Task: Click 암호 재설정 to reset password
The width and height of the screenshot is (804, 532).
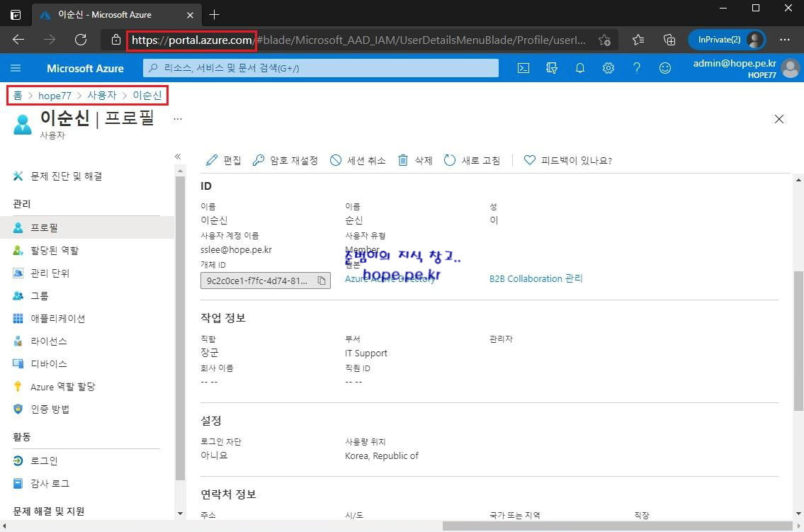Action: [x=285, y=160]
